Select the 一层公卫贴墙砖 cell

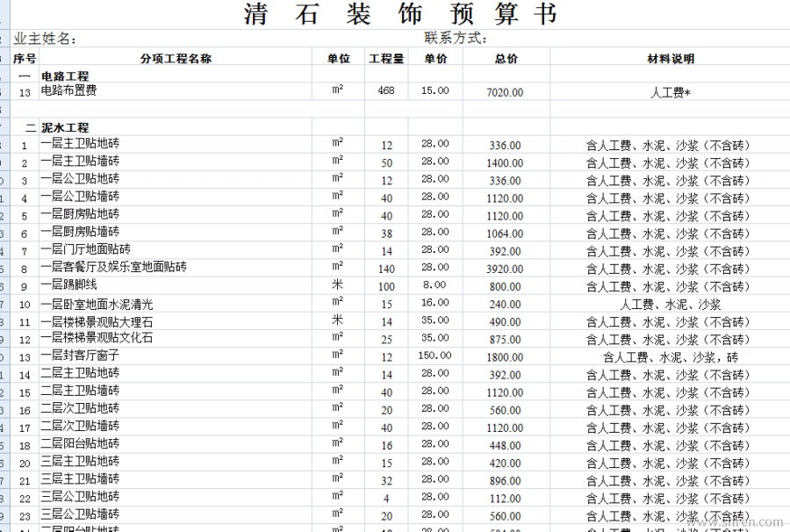(x=176, y=197)
